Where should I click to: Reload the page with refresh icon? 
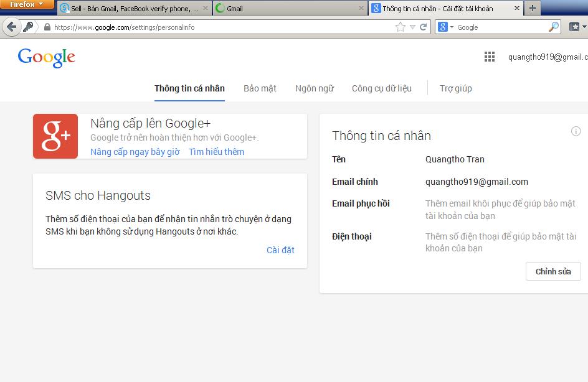click(424, 27)
